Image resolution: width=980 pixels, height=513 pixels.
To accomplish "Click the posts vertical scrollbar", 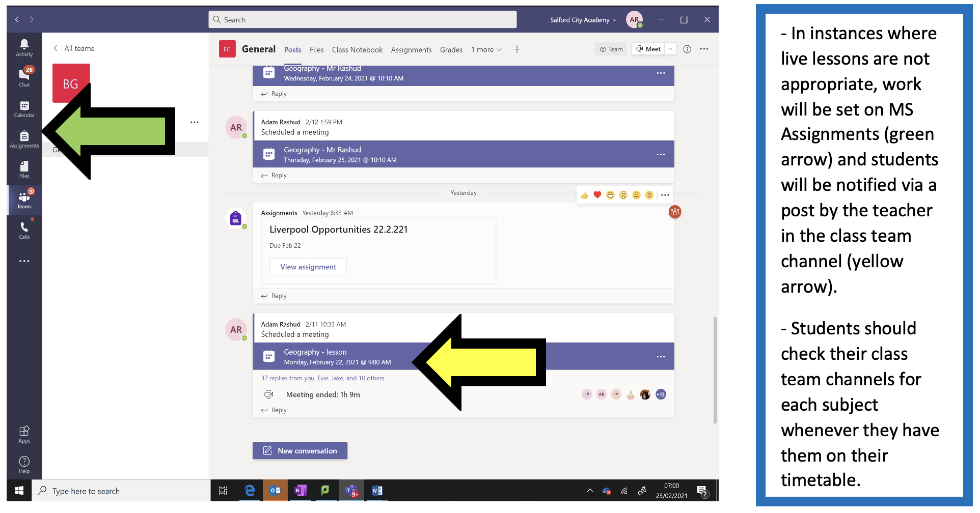I will (715, 370).
